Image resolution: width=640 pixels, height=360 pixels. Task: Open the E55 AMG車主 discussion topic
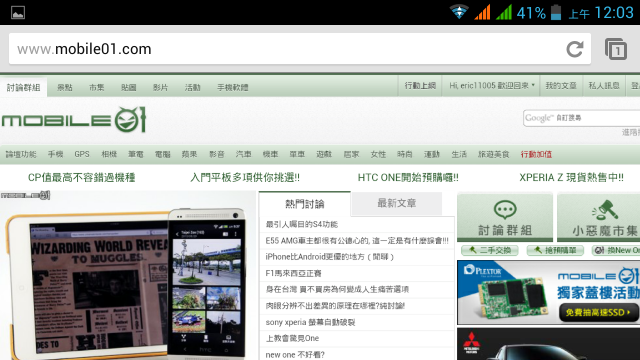pos(357,240)
